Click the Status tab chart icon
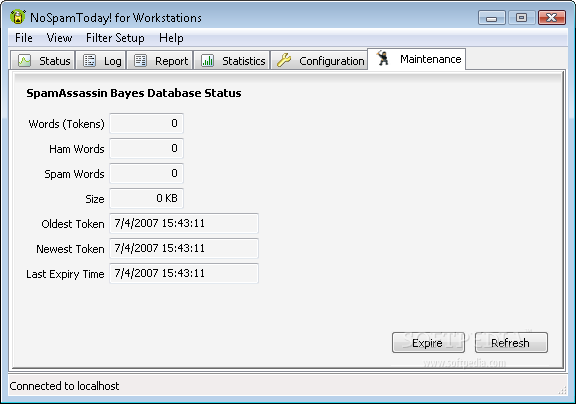This screenshot has height=404, width=576. click(25, 61)
